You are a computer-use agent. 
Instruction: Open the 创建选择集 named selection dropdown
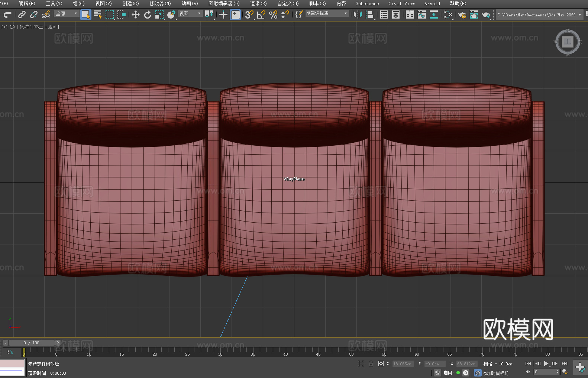click(x=327, y=13)
